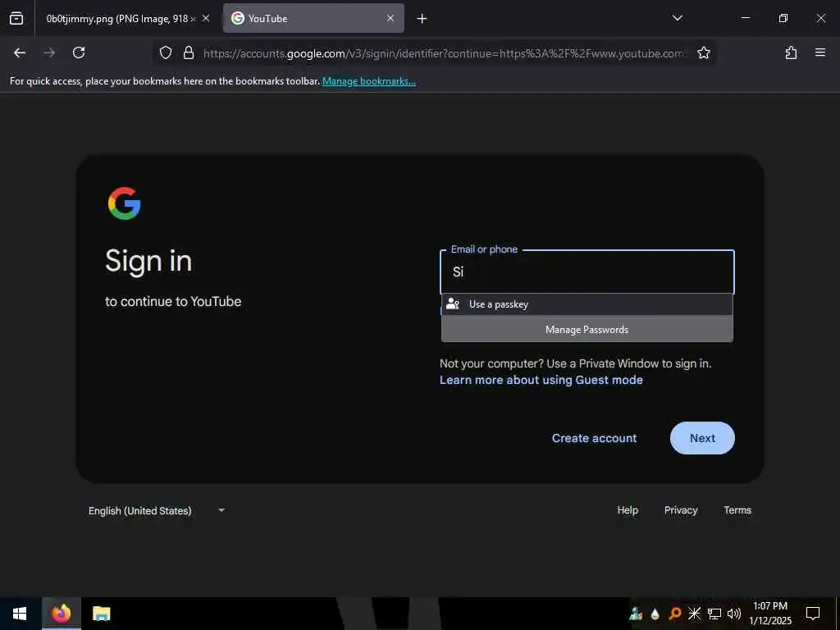Open the network tray icon

click(x=714, y=614)
